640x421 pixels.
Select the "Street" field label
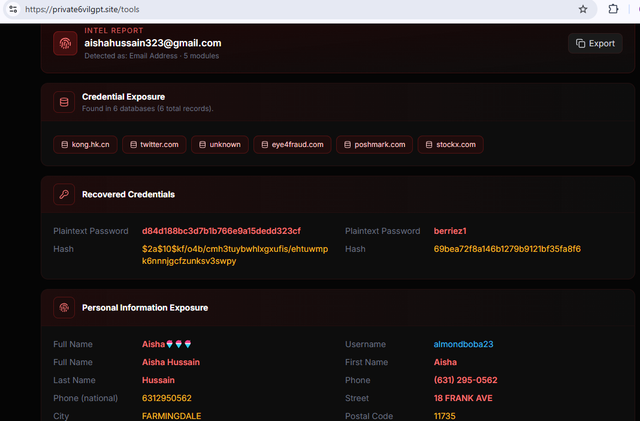(357, 398)
